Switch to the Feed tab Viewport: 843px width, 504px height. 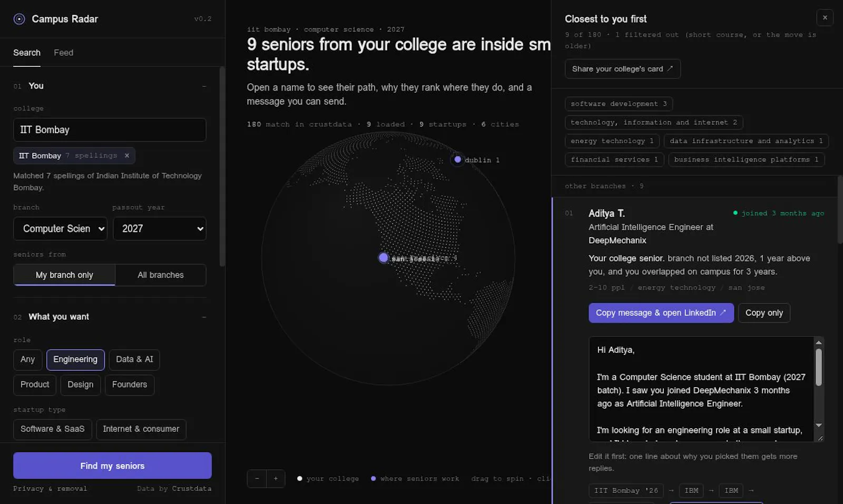point(63,53)
